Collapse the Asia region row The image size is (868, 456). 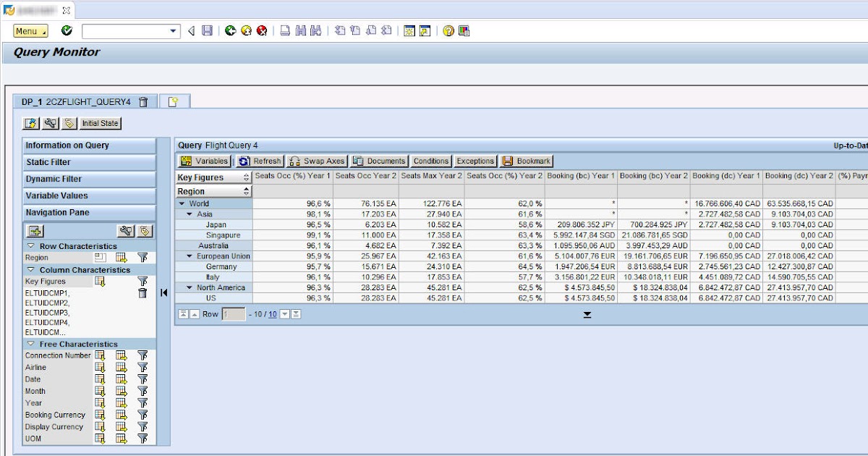coord(189,215)
